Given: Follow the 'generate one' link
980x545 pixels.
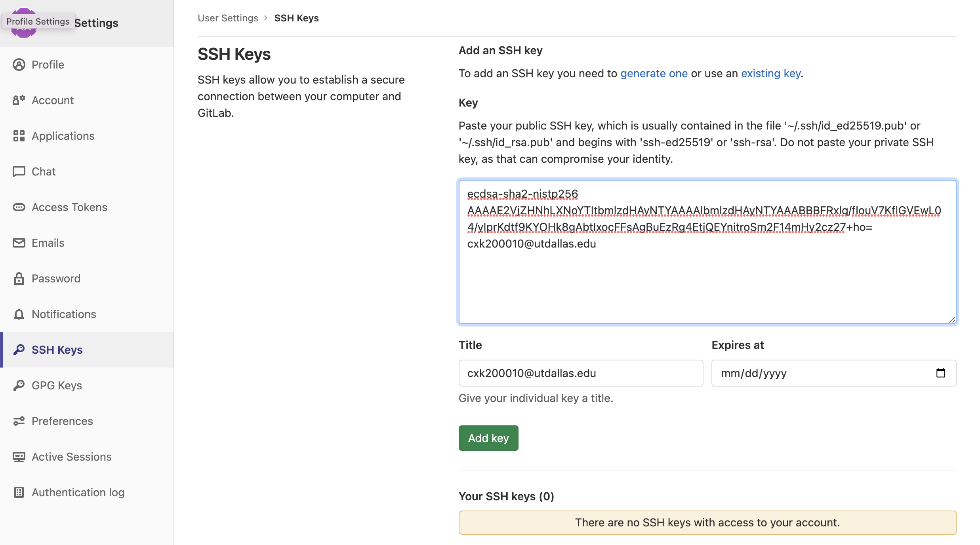Looking at the screenshot, I should 654,73.
